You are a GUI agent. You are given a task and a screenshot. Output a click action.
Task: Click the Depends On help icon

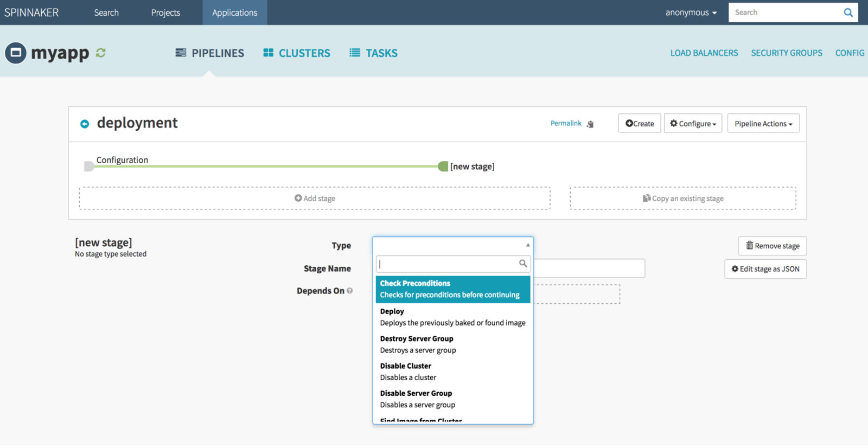350,291
